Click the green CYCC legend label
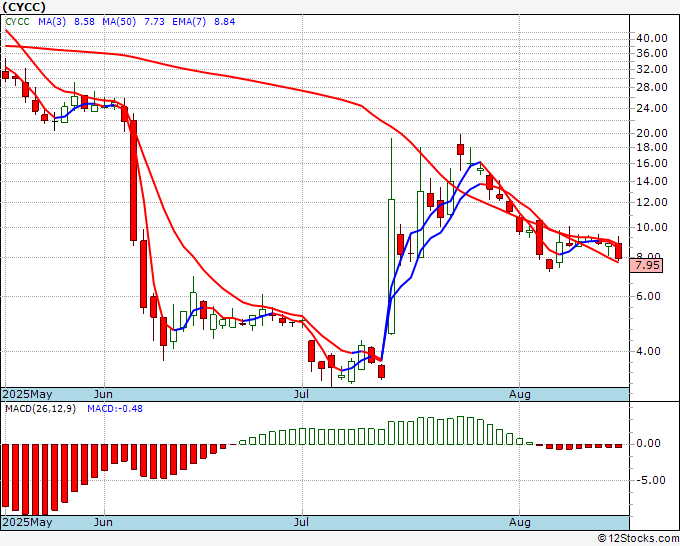 (x=17, y=22)
